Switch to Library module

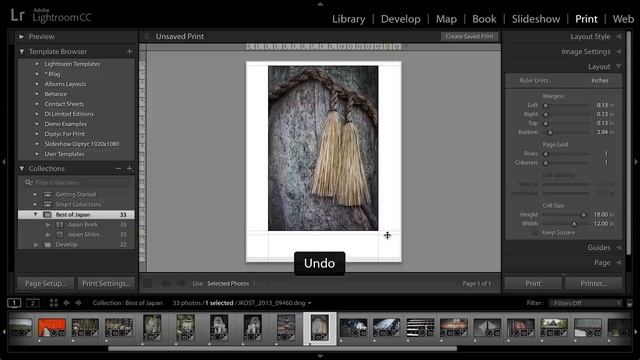pos(349,19)
